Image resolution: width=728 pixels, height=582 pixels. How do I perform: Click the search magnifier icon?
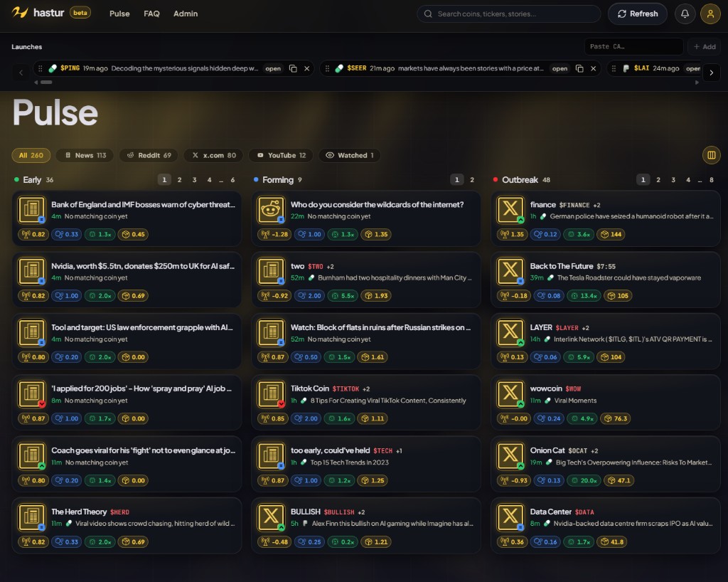click(427, 14)
